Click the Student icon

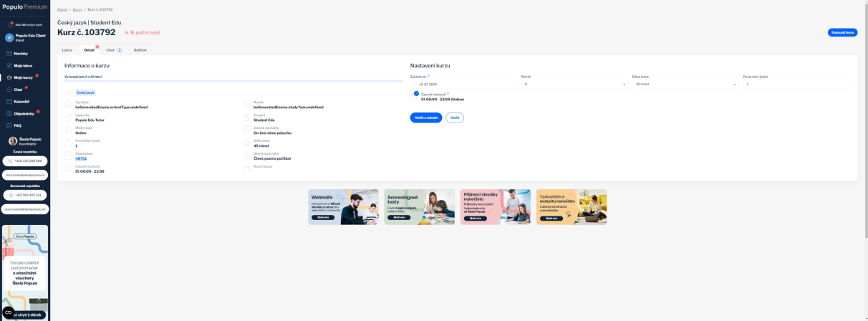[x=247, y=118]
